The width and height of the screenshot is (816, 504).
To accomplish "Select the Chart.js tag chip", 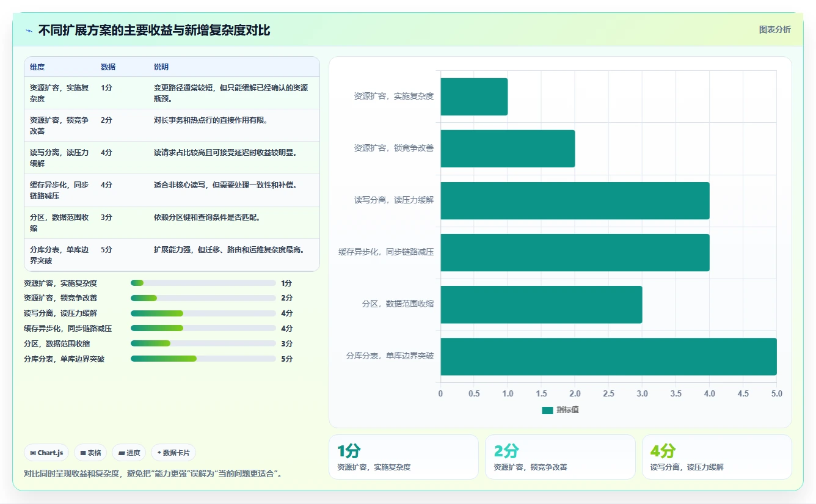I will coord(46,453).
